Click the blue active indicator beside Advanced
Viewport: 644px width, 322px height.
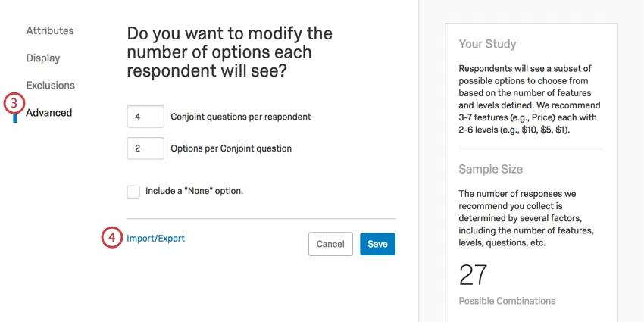(15, 117)
